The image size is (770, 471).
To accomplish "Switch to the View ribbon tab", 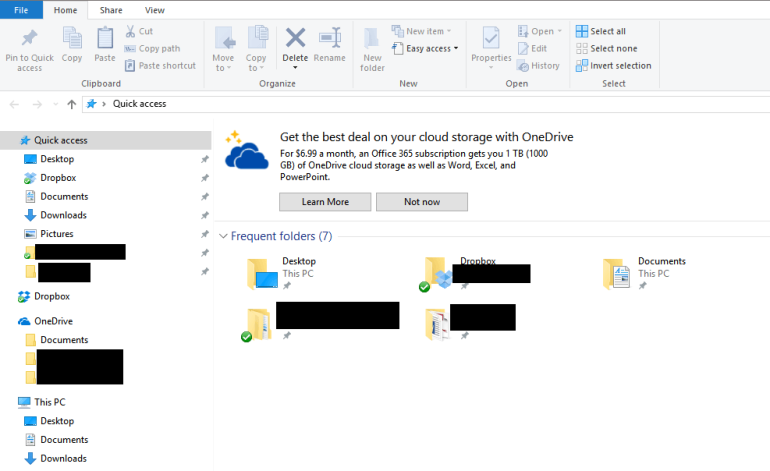I will click(154, 10).
